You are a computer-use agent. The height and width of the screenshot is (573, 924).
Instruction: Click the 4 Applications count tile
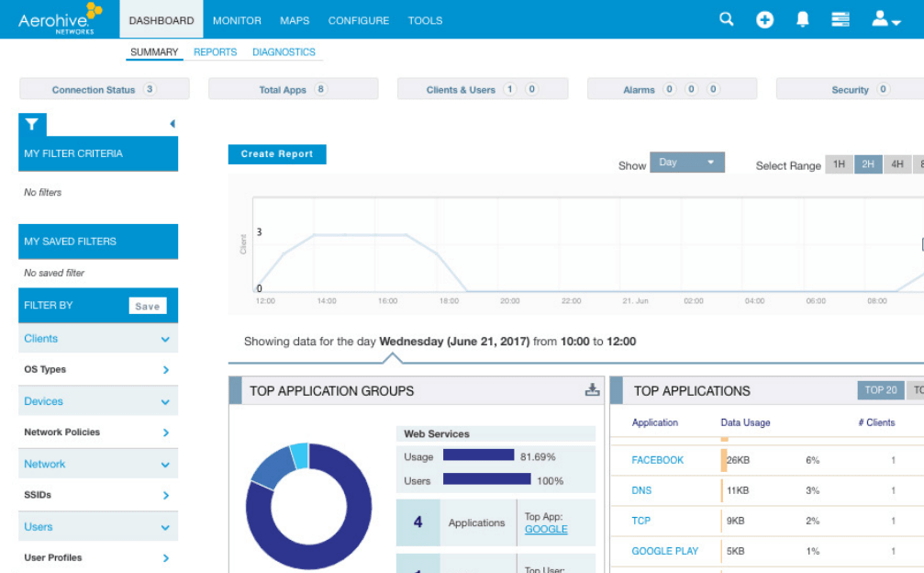(417, 522)
